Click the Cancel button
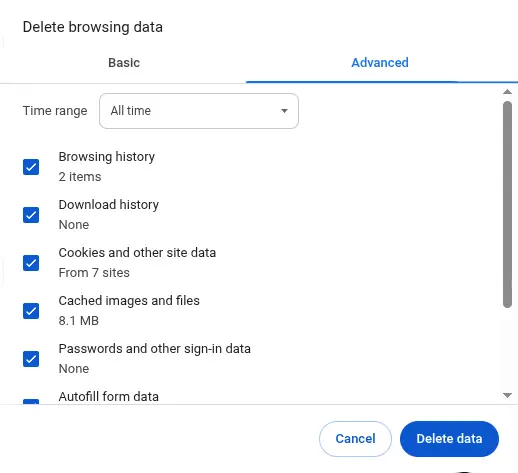 pos(355,439)
